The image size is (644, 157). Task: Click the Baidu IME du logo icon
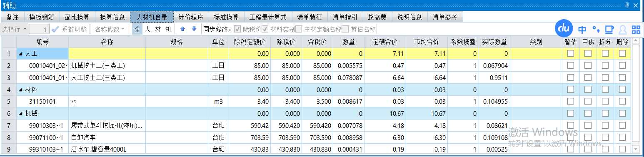tap(564, 29)
